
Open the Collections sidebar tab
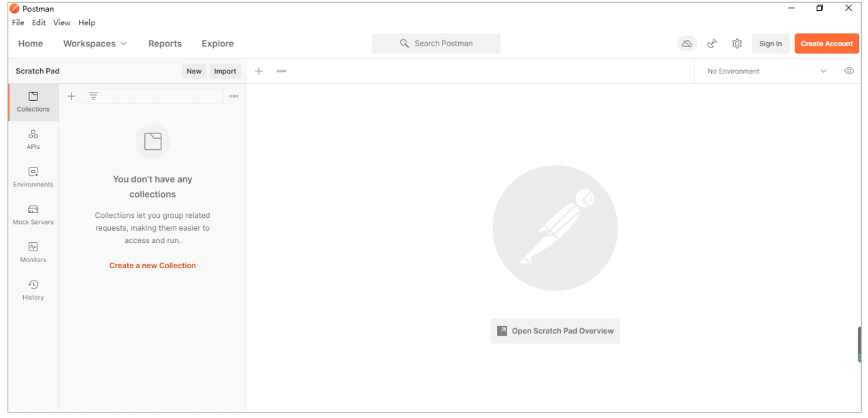33,102
